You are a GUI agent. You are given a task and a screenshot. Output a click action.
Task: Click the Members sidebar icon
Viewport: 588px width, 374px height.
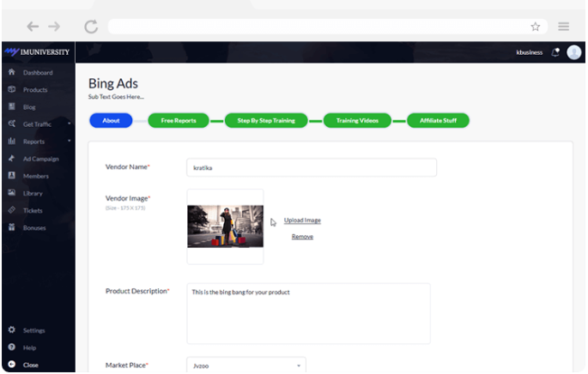point(12,175)
